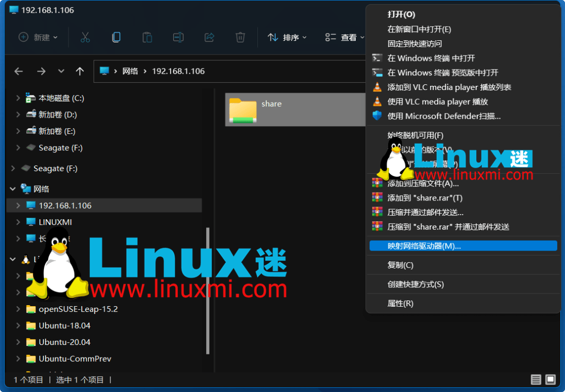Select LINUXMI network computer
565x392 pixels.
coord(55,222)
